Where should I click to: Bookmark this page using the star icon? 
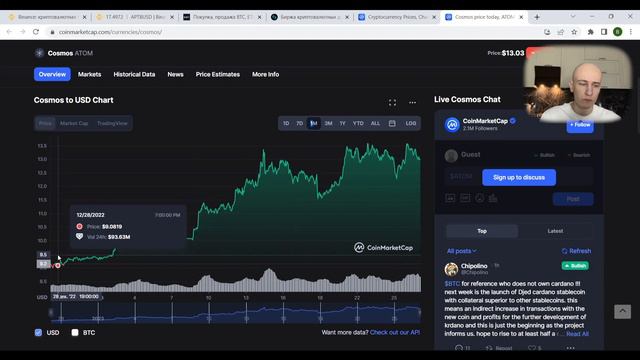(x=574, y=32)
